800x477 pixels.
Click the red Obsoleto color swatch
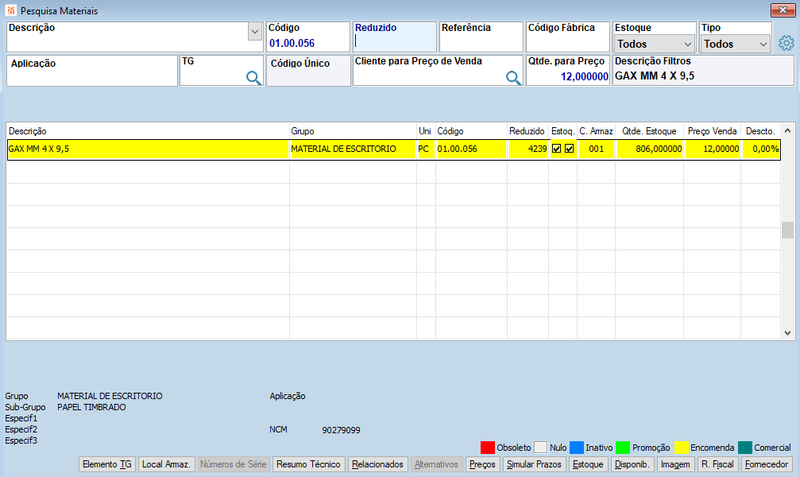(487, 447)
